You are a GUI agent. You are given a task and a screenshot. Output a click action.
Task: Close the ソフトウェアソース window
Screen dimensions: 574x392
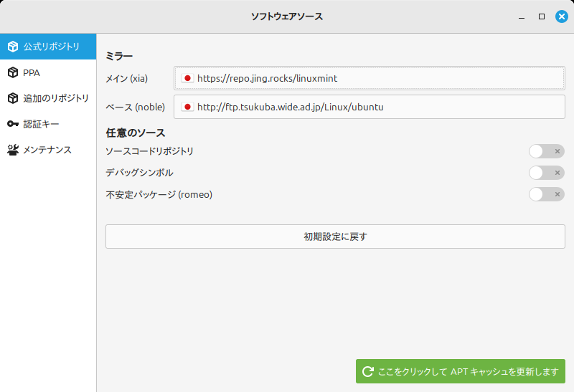pos(562,16)
